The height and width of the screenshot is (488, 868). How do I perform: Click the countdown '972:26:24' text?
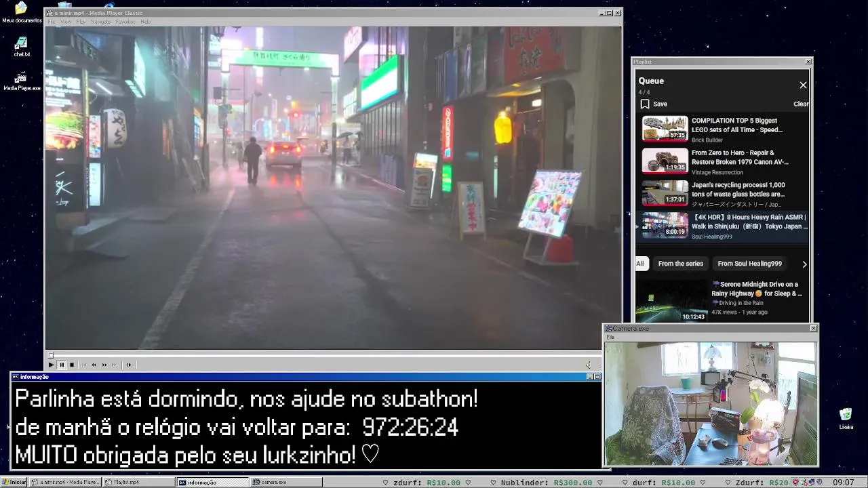[410, 427]
